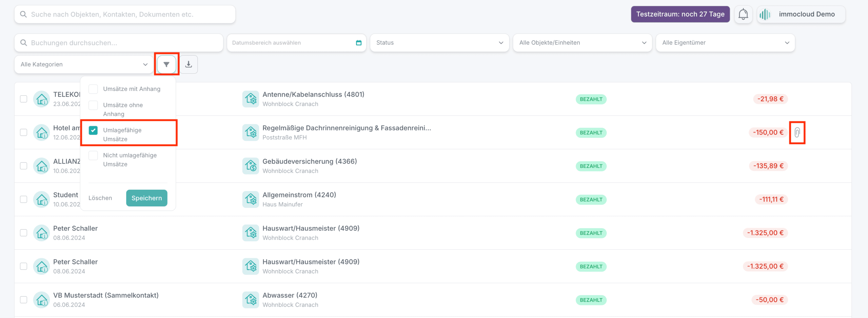Image resolution: width=868 pixels, height=318 pixels.
Task: Select the VB Musterstadt row checkbox
Action: pos(23,300)
